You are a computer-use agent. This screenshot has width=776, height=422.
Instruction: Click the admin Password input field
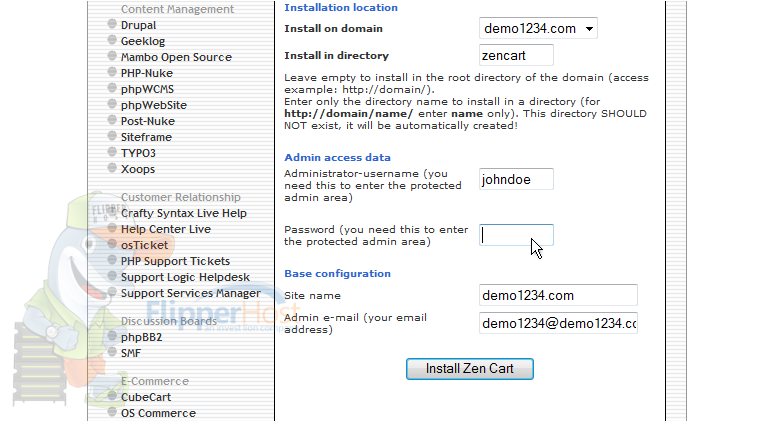click(x=516, y=235)
